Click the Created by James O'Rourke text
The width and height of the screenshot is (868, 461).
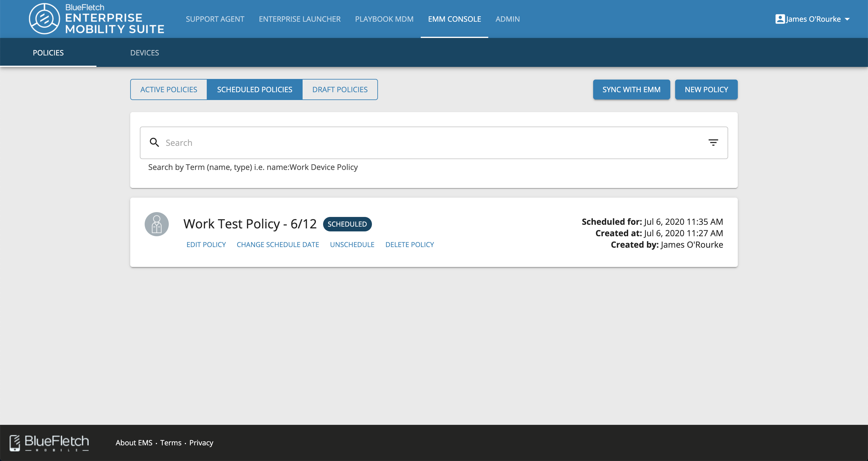tap(666, 244)
